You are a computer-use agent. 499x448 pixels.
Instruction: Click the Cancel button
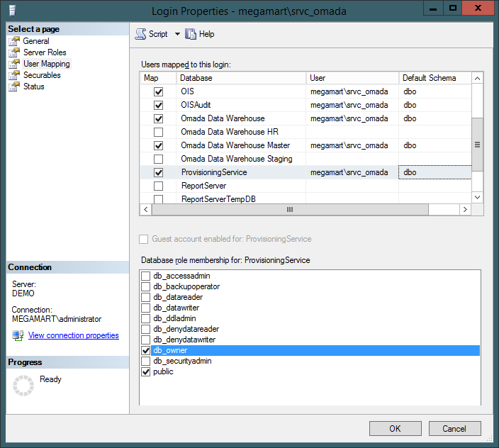tap(455, 429)
